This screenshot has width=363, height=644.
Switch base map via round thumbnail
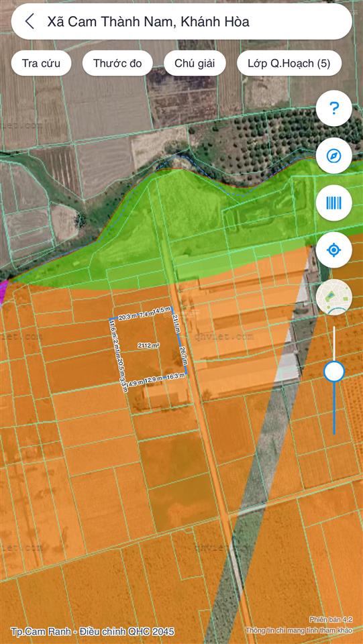(x=334, y=297)
